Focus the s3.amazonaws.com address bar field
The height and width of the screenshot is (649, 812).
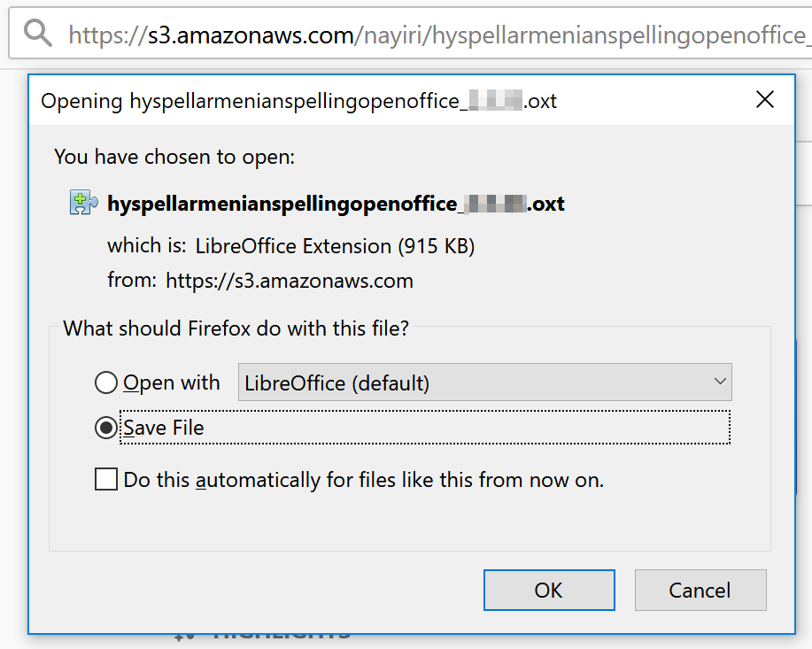point(443,35)
